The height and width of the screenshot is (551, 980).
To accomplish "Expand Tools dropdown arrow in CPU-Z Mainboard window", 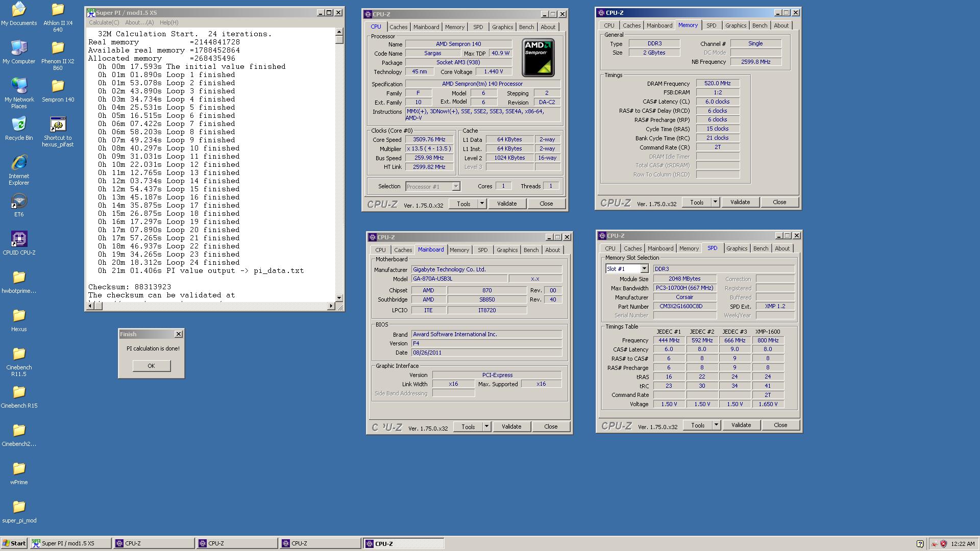I will coord(486,427).
